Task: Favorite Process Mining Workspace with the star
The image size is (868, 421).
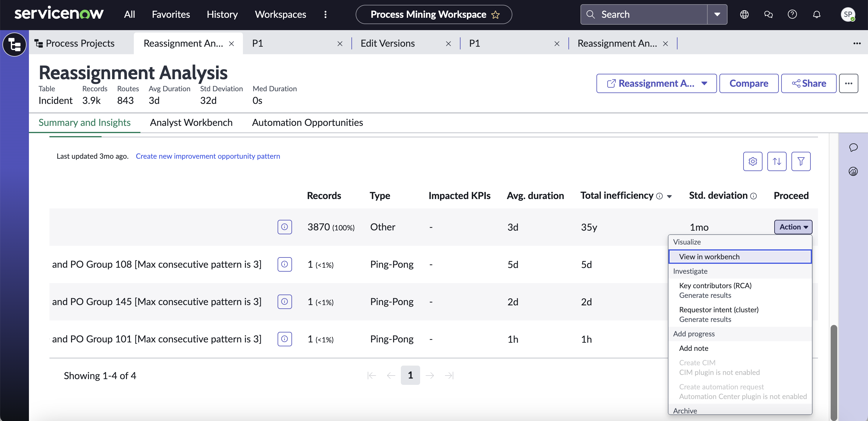Action: (495, 14)
